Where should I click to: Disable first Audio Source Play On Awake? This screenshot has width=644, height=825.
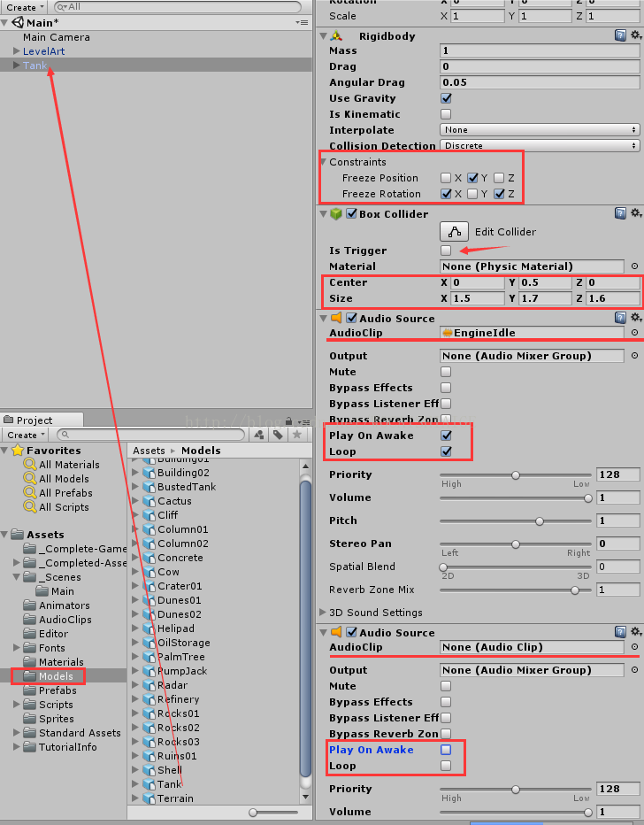click(447, 436)
